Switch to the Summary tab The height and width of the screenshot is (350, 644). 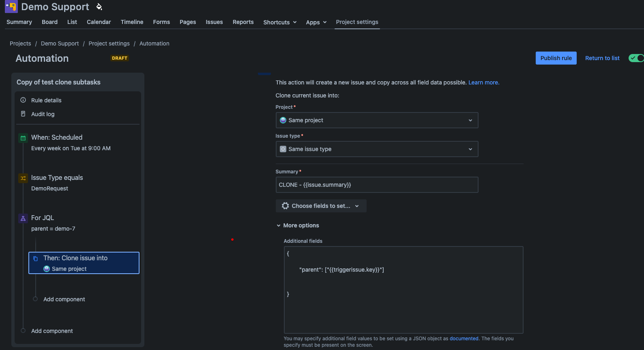19,22
